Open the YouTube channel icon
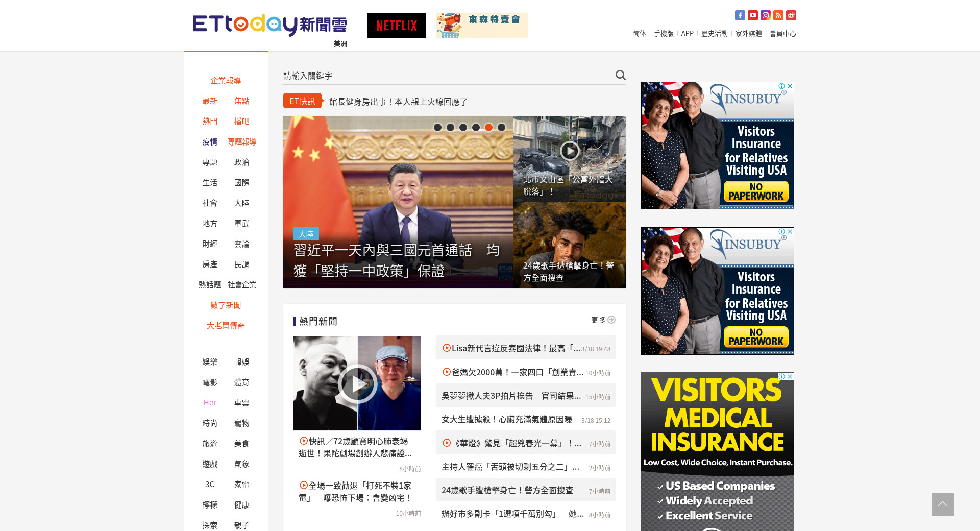This screenshot has width=980, height=531. click(752, 15)
